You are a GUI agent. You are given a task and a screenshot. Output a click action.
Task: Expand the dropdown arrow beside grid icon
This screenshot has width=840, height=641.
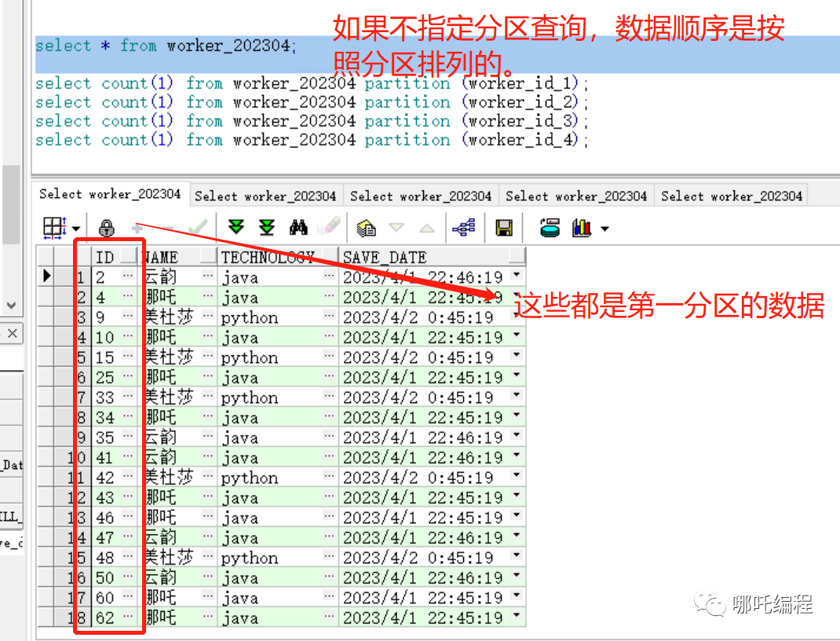coord(76,229)
